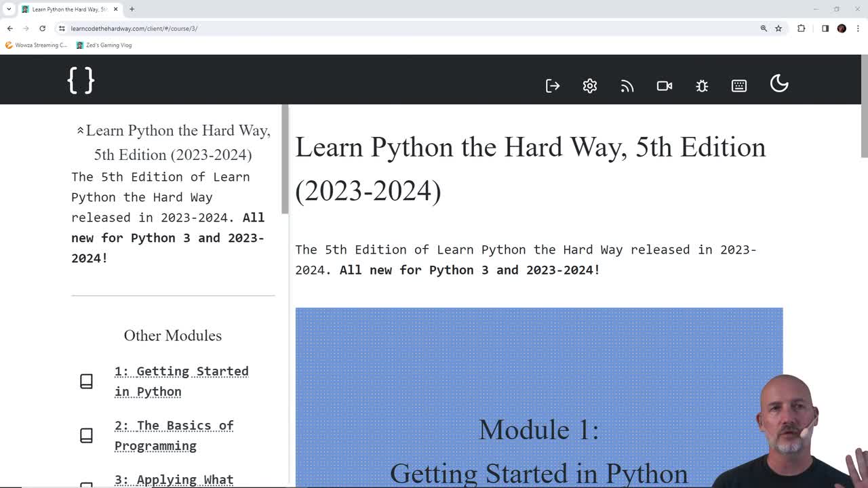Close the 'Learn Python the Hard Way' tab

pos(116,9)
